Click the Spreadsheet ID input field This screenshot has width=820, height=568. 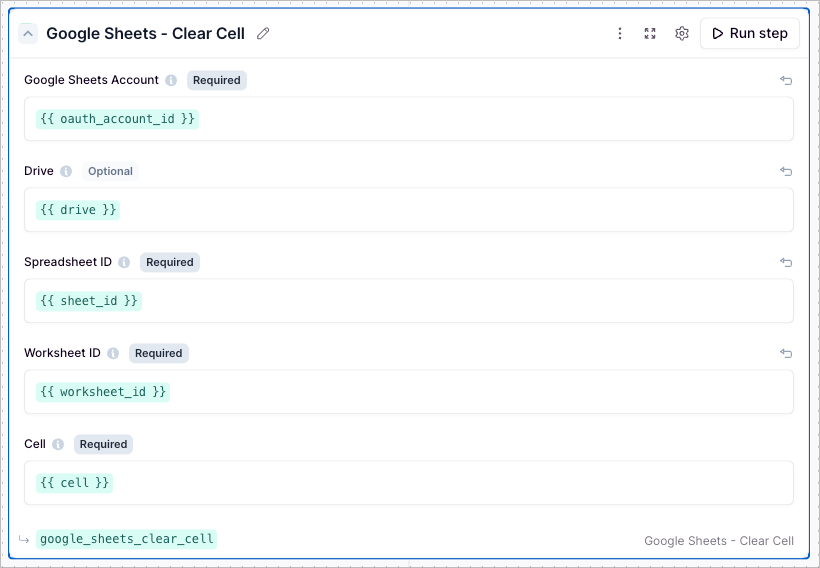pos(408,301)
